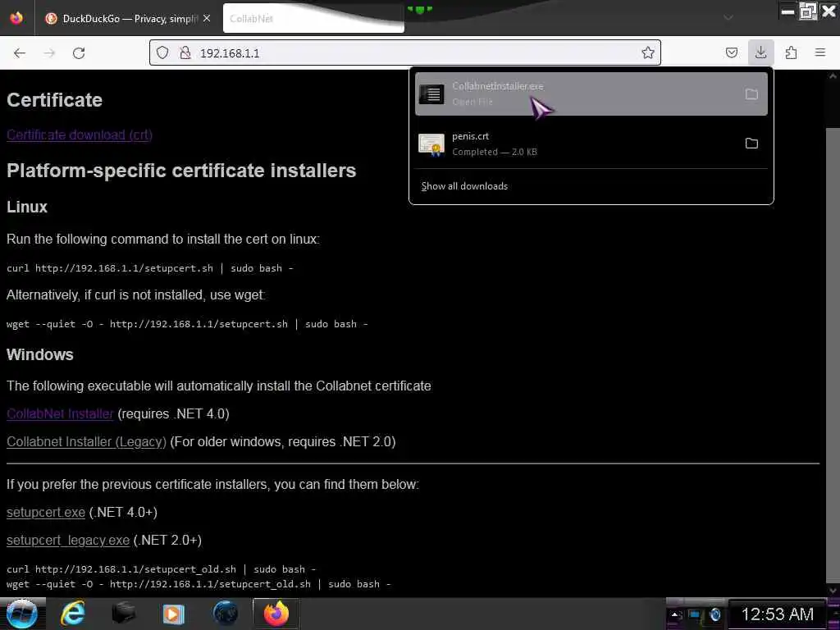Click the Platform-specific certificate installers heading
Screen dimensions: 840x630
[x=181, y=171]
